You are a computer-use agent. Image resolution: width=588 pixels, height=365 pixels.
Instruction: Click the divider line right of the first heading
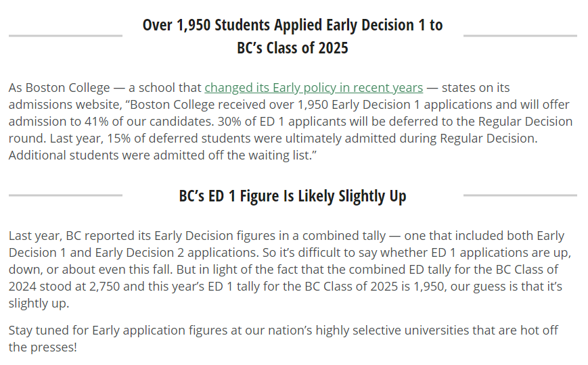tap(520, 36)
